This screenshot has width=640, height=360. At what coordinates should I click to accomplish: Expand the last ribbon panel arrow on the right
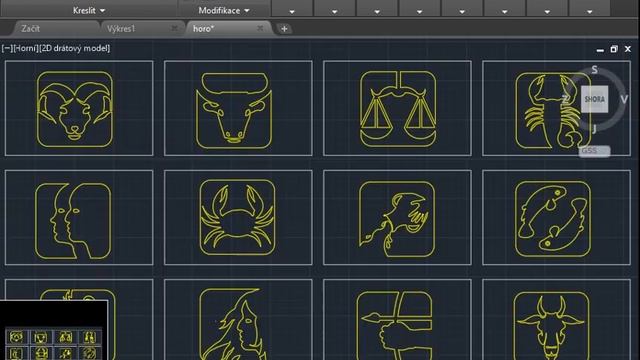(589, 12)
